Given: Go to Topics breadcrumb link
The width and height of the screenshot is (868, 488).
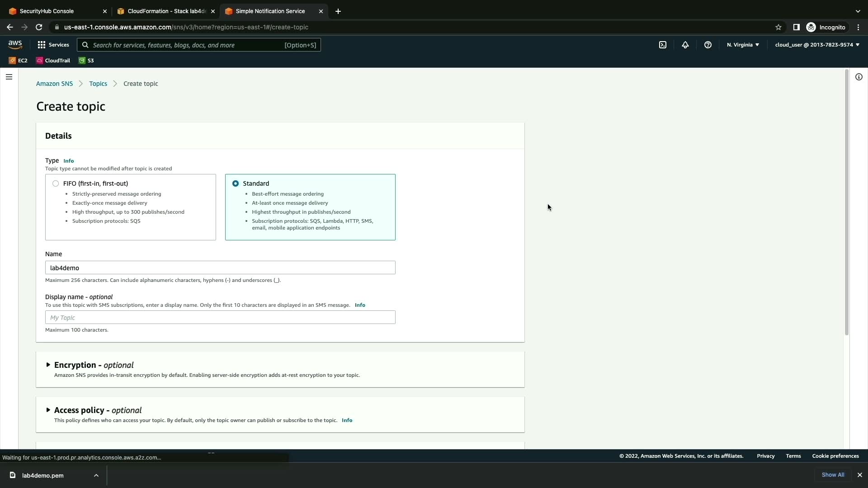Looking at the screenshot, I should tap(98, 84).
